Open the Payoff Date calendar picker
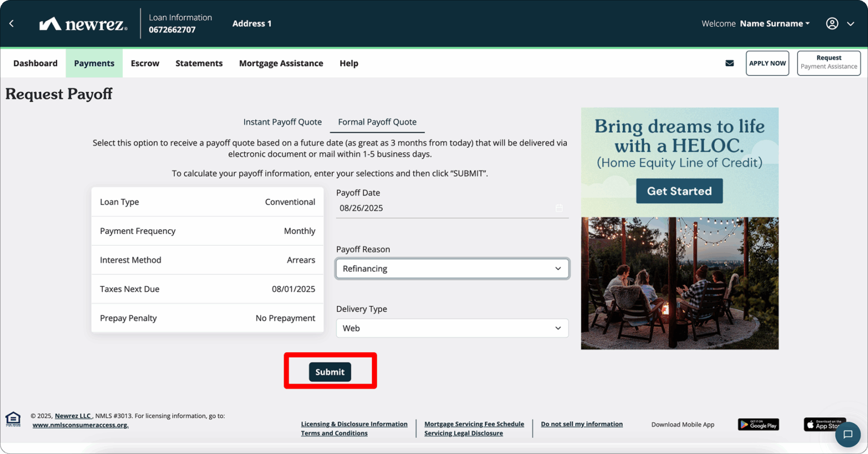This screenshot has height=454, width=868. tap(559, 208)
